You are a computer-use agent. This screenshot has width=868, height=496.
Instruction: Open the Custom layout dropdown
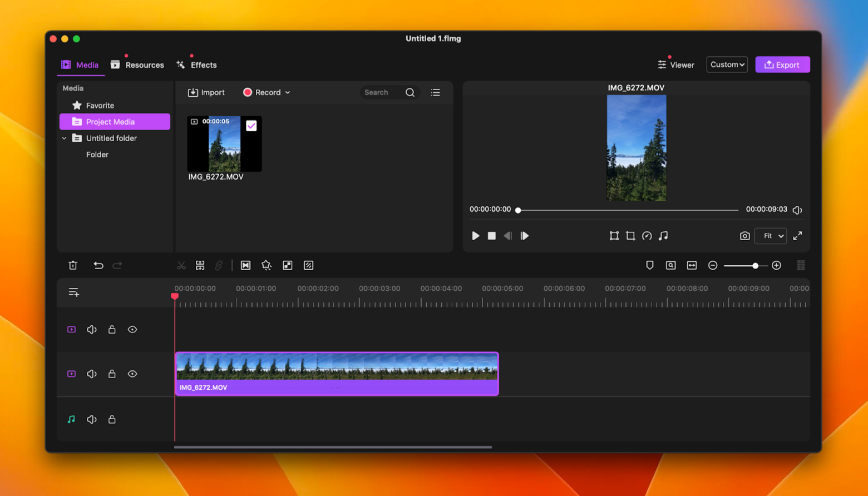coord(727,65)
